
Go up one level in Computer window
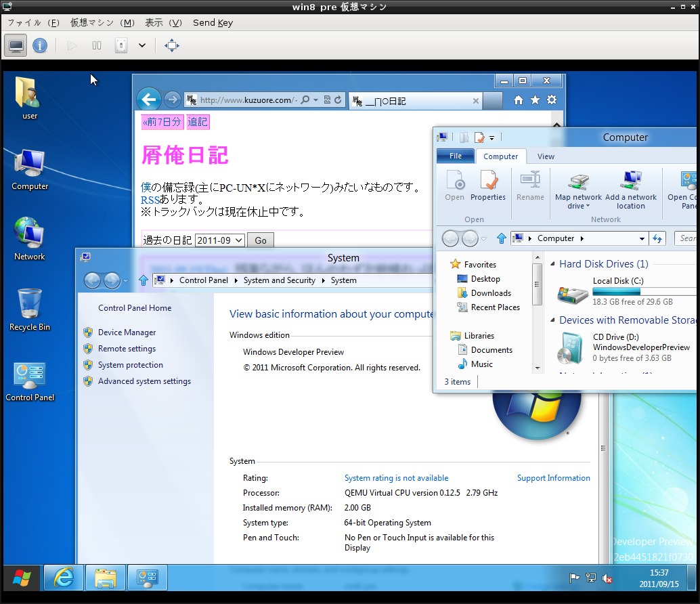click(x=502, y=239)
